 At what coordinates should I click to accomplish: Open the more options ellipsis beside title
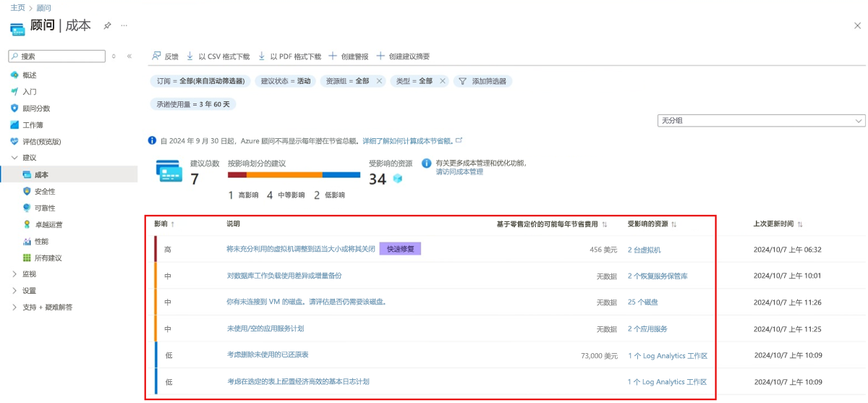click(x=124, y=25)
